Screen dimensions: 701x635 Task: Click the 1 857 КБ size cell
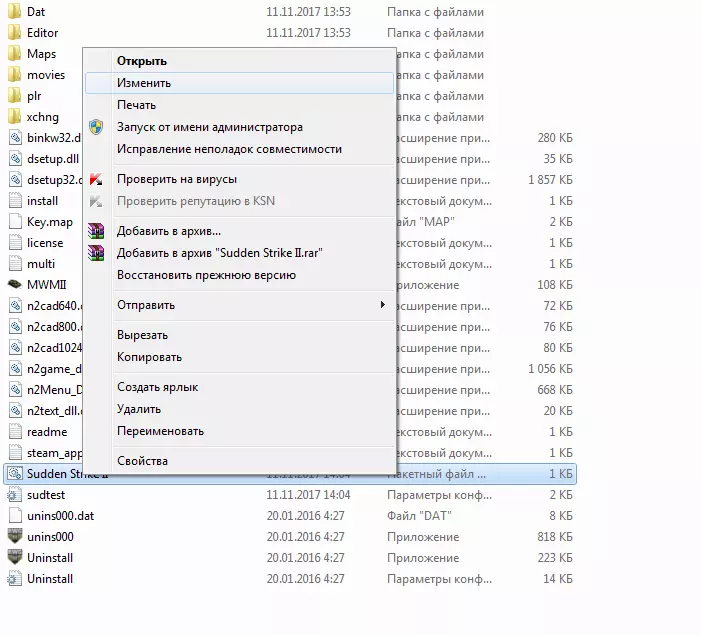(x=550, y=180)
